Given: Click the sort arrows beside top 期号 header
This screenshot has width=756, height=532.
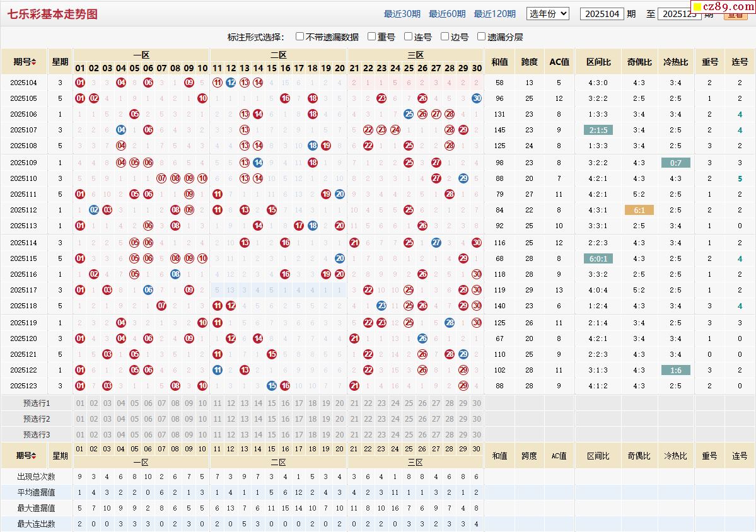Looking at the screenshot, I should 34,62.
